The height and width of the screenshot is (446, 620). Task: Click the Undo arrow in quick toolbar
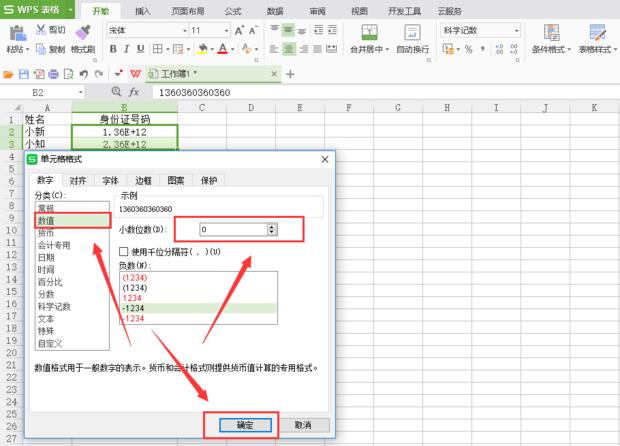click(83, 74)
